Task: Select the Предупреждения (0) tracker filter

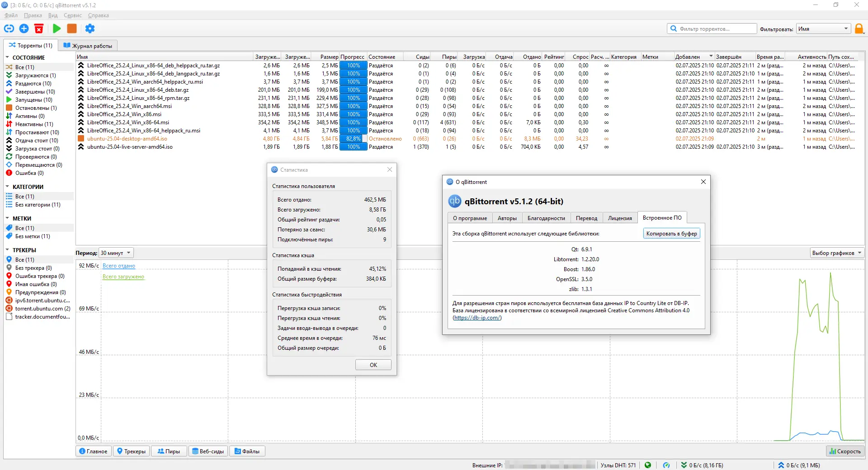Action: [41, 292]
